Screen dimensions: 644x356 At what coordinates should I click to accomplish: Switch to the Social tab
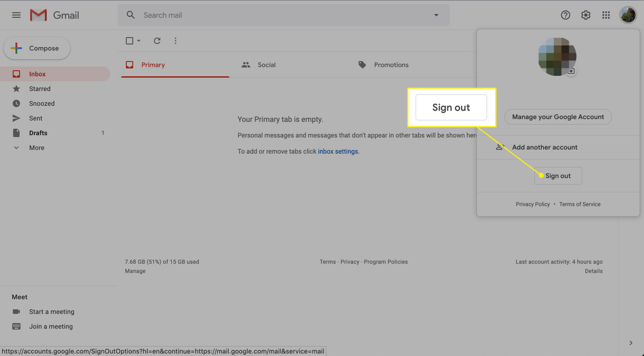point(266,64)
